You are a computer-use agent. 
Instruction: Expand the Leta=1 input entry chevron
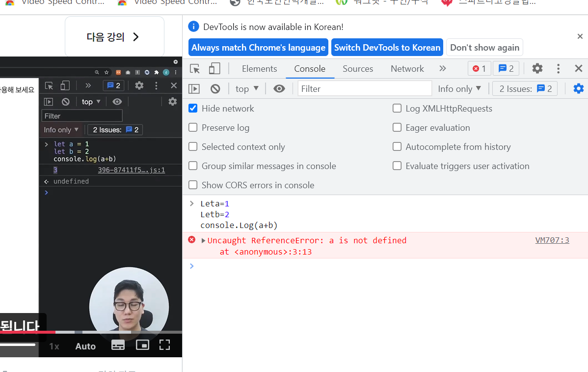pos(191,203)
